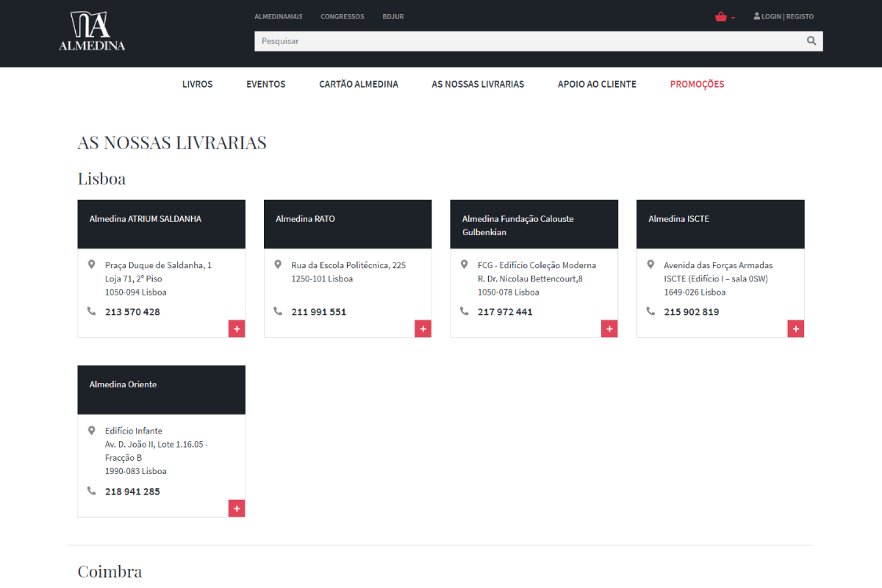Expand Fundação Calouste Gulbenkian plus button
This screenshot has width=882, height=588.
tap(609, 329)
